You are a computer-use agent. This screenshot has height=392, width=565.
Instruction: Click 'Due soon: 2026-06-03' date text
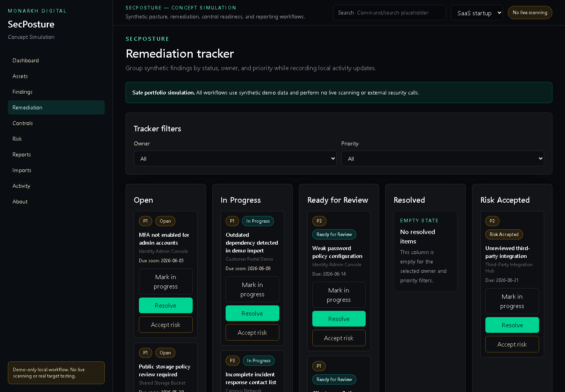pyautogui.click(x=161, y=260)
